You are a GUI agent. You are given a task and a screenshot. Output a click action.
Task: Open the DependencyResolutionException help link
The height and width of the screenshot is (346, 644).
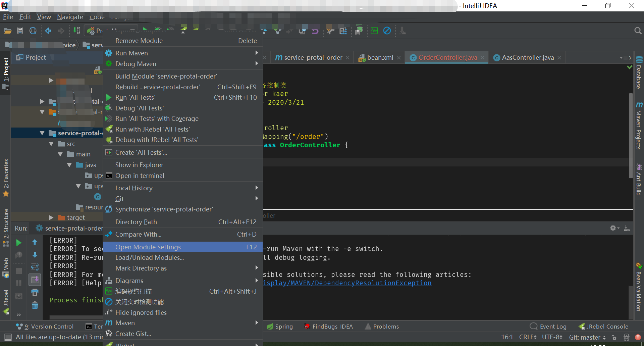pyautogui.click(x=347, y=283)
